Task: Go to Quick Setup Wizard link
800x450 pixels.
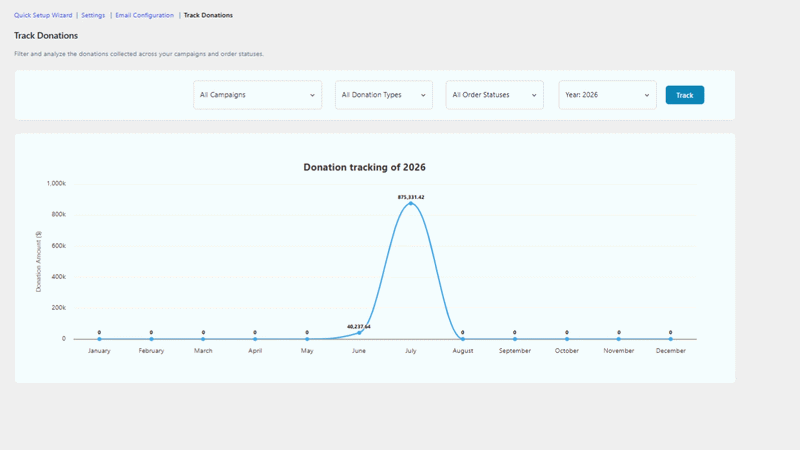Action: tap(43, 15)
